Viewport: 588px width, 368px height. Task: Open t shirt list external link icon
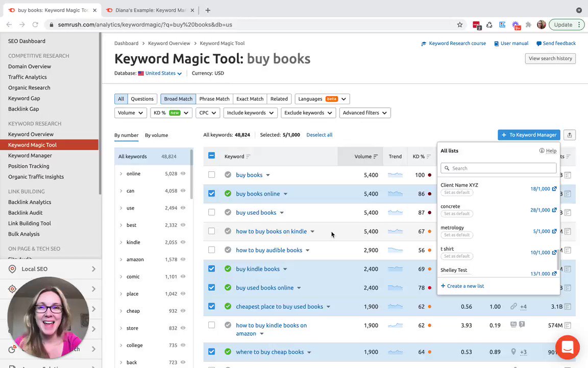click(x=554, y=252)
